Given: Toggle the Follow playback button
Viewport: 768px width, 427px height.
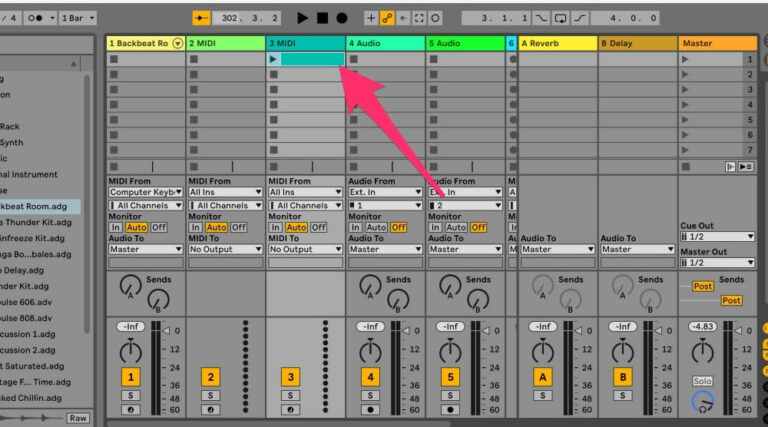Looking at the screenshot, I should pos(201,18).
